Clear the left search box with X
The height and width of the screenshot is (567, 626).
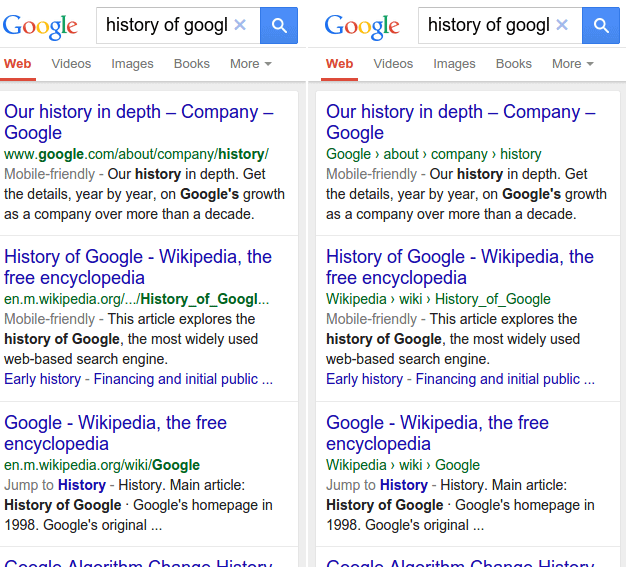tap(240, 25)
